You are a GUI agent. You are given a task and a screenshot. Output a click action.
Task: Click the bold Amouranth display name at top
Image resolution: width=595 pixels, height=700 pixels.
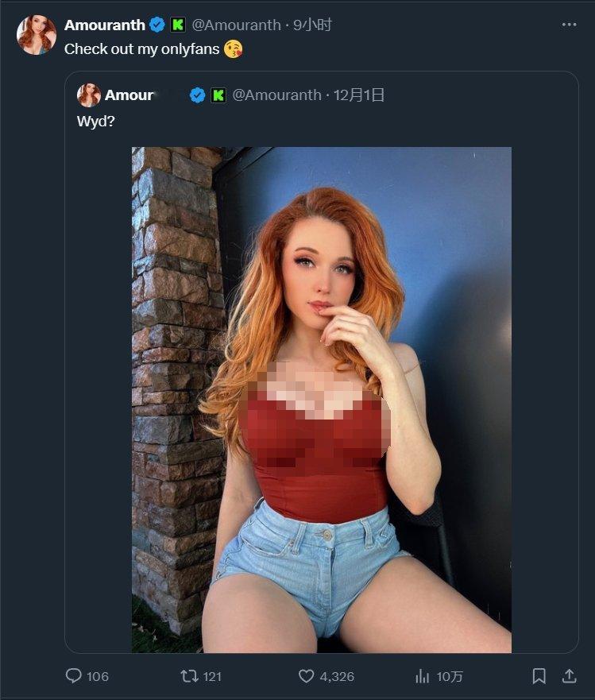[105, 25]
